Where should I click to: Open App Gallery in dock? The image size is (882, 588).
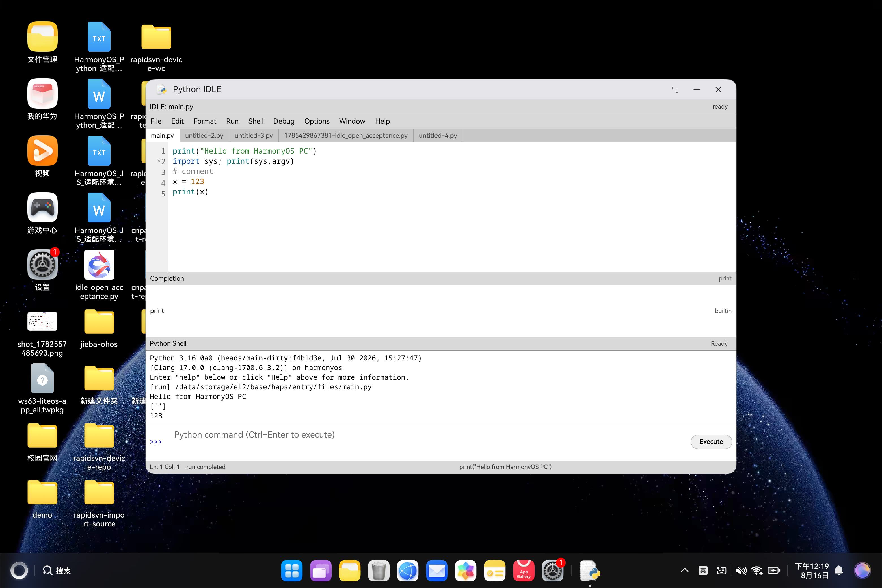524,571
